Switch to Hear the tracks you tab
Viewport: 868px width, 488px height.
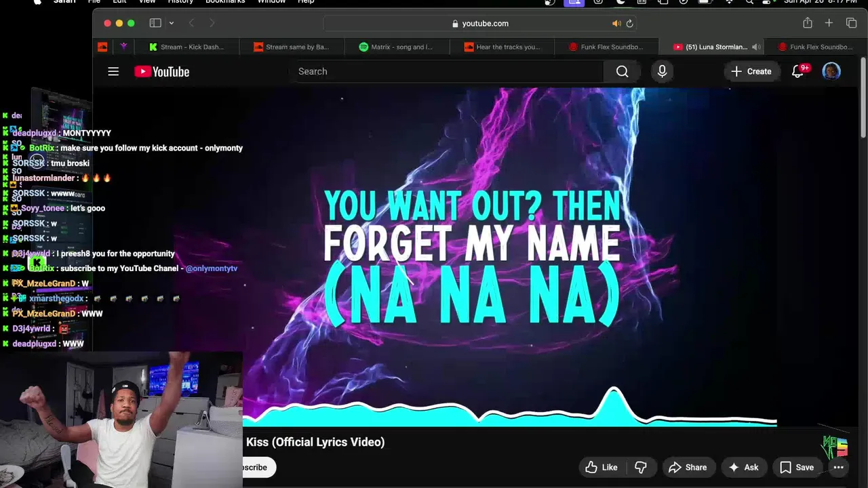(502, 47)
